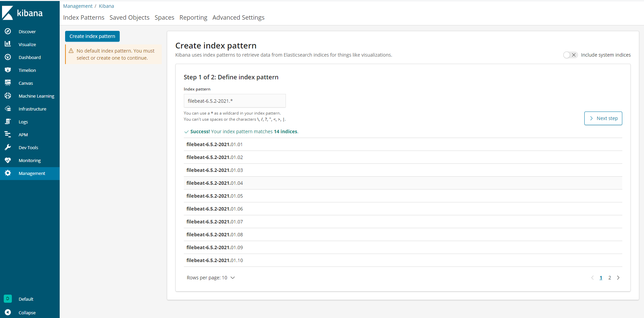Open APM via its sidebar icon
The height and width of the screenshot is (318, 644).
pos(8,134)
